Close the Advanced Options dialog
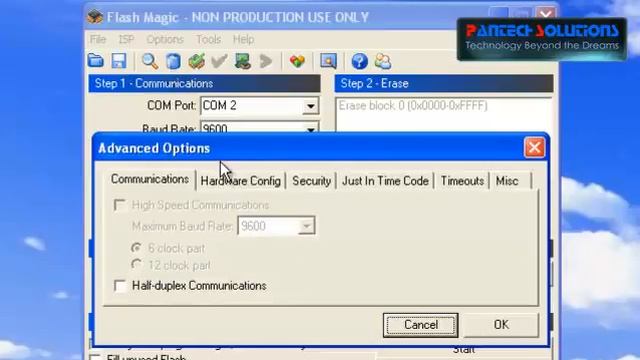 click(534, 147)
